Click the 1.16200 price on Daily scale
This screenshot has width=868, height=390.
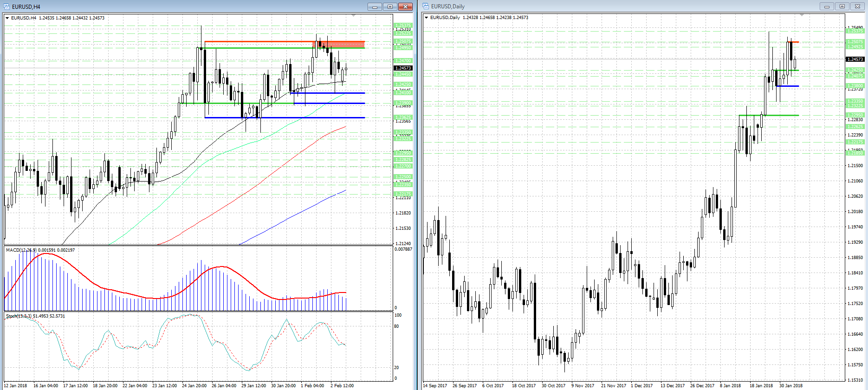pyautogui.click(x=855, y=350)
